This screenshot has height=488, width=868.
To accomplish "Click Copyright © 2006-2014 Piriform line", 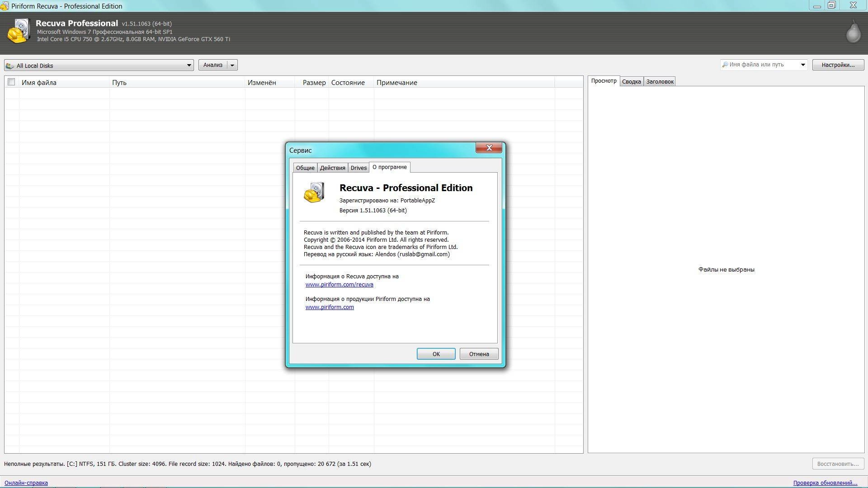I will click(x=376, y=240).
